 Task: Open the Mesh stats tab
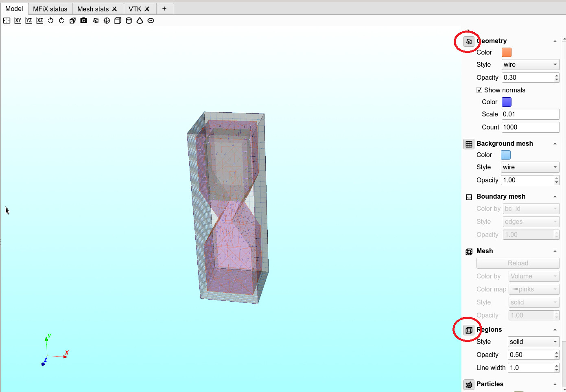click(x=93, y=9)
